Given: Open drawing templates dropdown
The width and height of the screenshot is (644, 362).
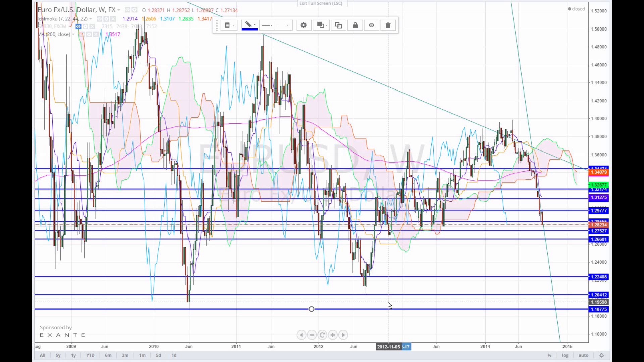Looking at the screenshot, I should click(x=229, y=25).
